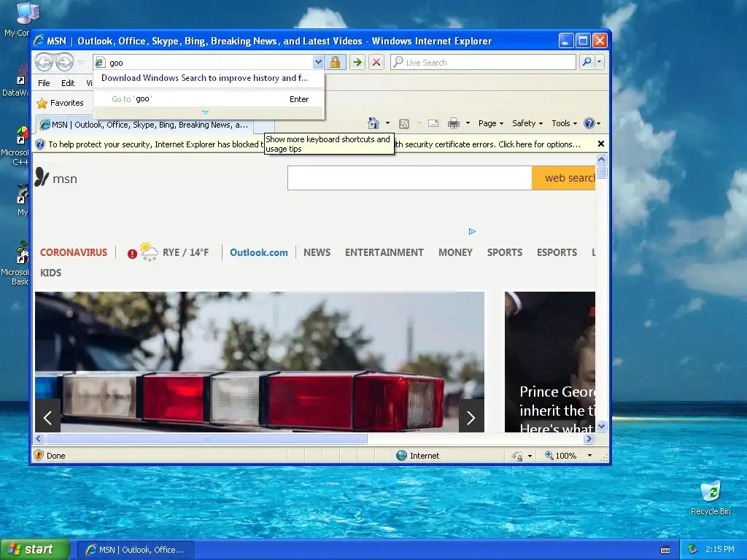This screenshot has width=747, height=560.
Task: Expand the address bar dropdown
Action: tap(318, 63)
